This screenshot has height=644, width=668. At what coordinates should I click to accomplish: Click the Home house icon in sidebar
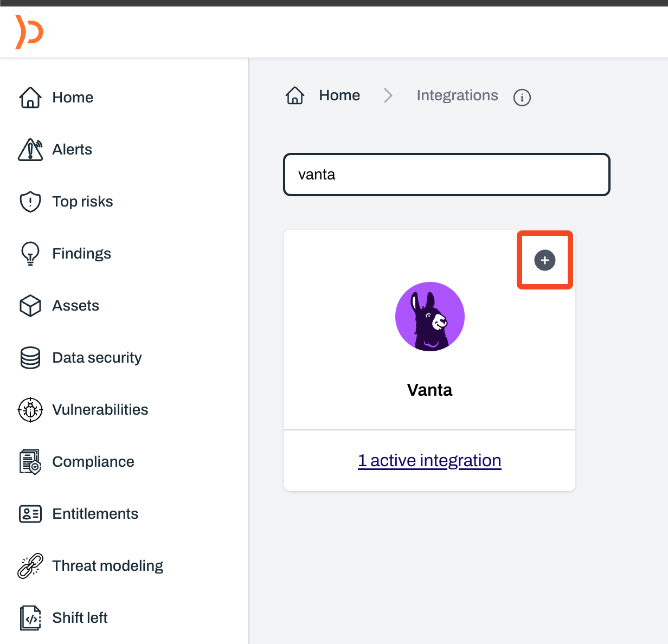tap(30, 98)
